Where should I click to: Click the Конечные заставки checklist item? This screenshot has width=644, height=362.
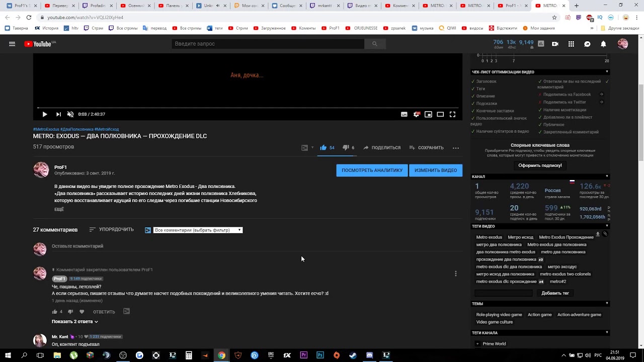tap(493, 111)
